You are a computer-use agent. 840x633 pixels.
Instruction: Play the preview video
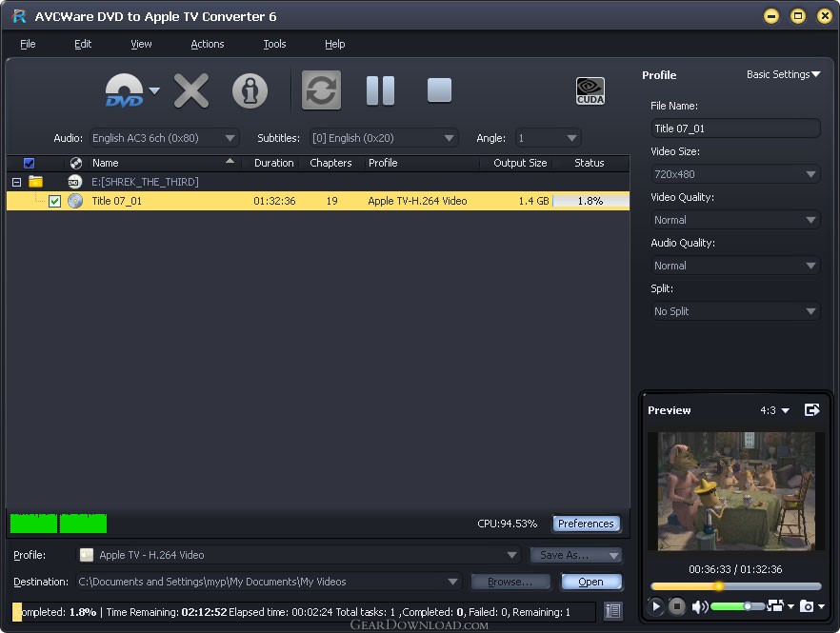pyautogui.click(x=655, y=606)
